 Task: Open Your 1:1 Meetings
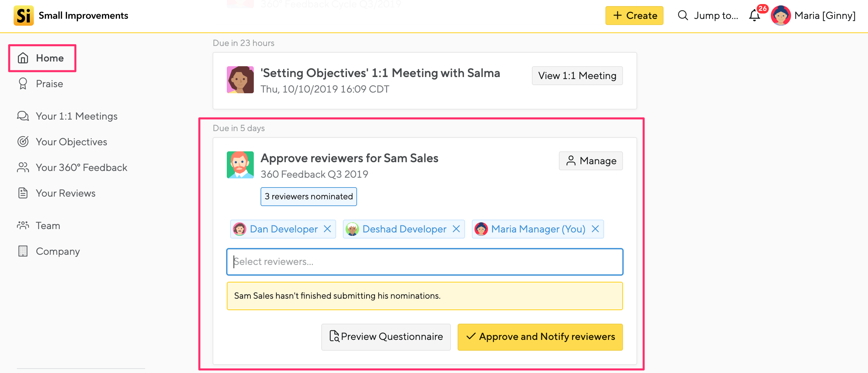point(67,116)
